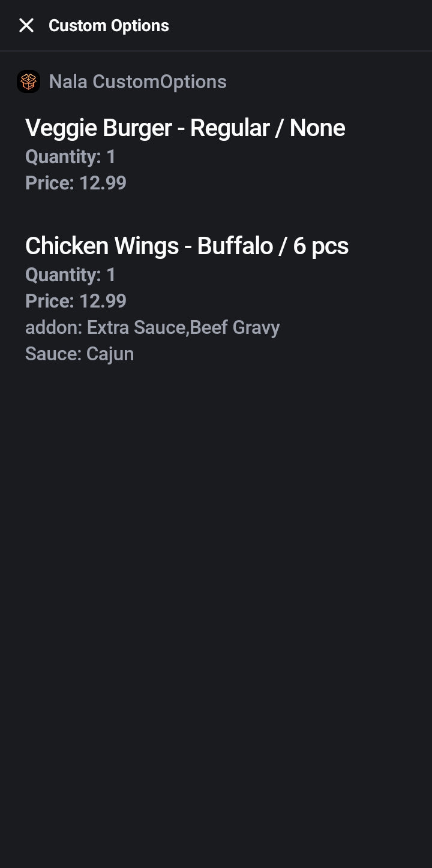Screen dimensions: 432x868
Task: Click the None option in Veggie Burger title
Action: point(317,128)
